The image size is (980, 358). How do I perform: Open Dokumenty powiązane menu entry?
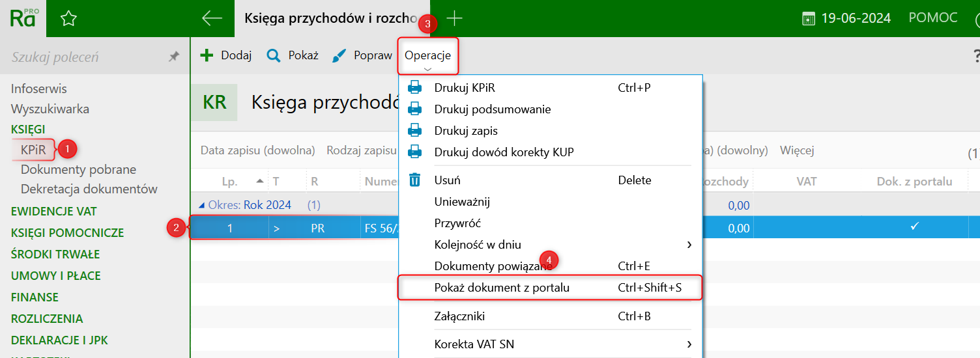coord(550,266)
